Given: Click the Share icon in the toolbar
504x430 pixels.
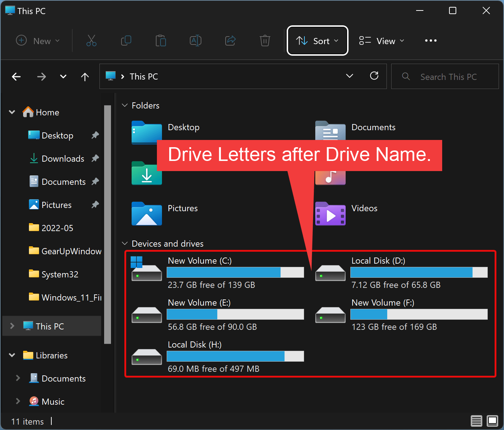Looking at the screenshot, I should point(230,41).
